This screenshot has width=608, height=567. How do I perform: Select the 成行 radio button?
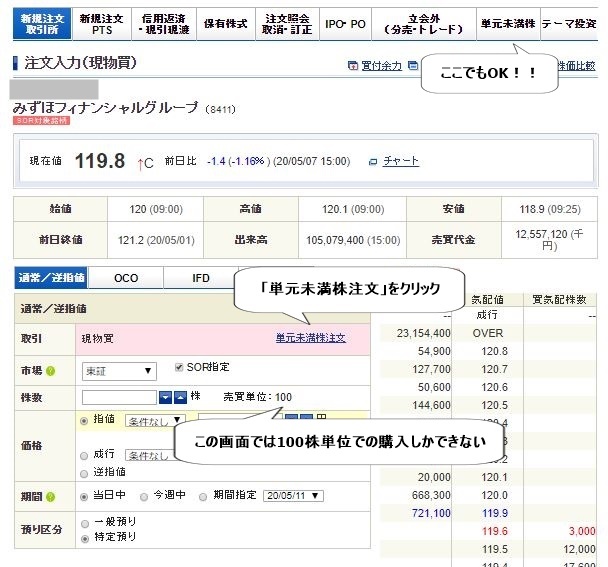point(84,456)
